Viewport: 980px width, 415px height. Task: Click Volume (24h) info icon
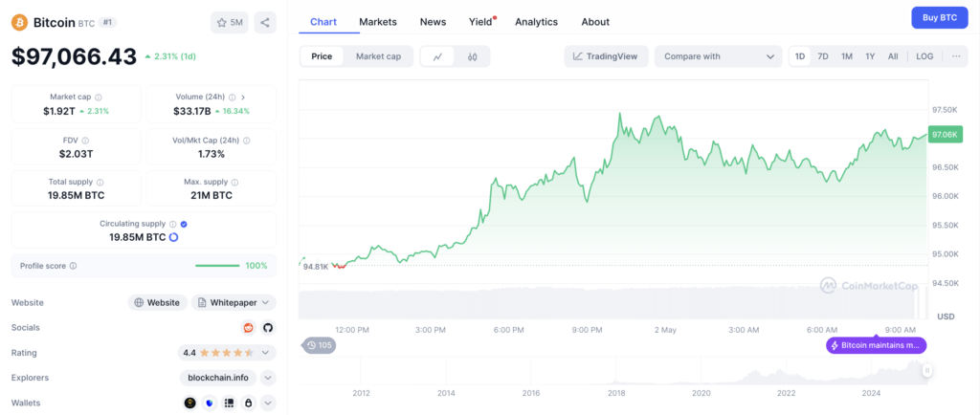232,98
